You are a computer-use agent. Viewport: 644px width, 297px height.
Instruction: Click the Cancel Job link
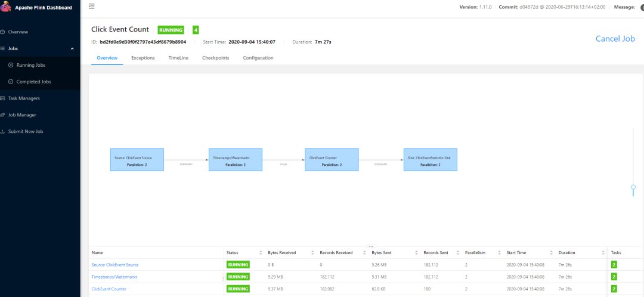(x=615, y=39)
